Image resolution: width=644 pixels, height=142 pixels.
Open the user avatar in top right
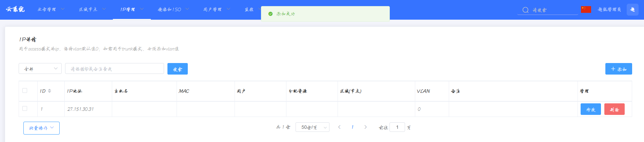coord(632,9)
